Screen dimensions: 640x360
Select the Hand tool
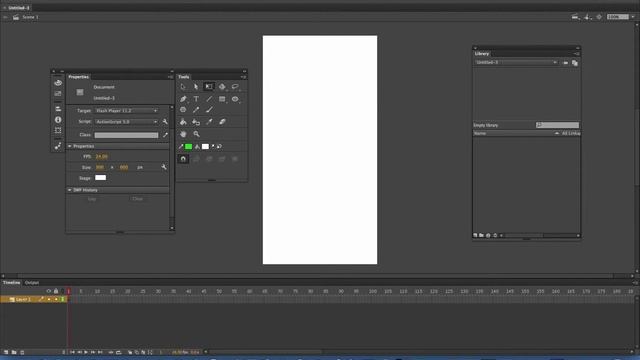[x=183, y=134]
